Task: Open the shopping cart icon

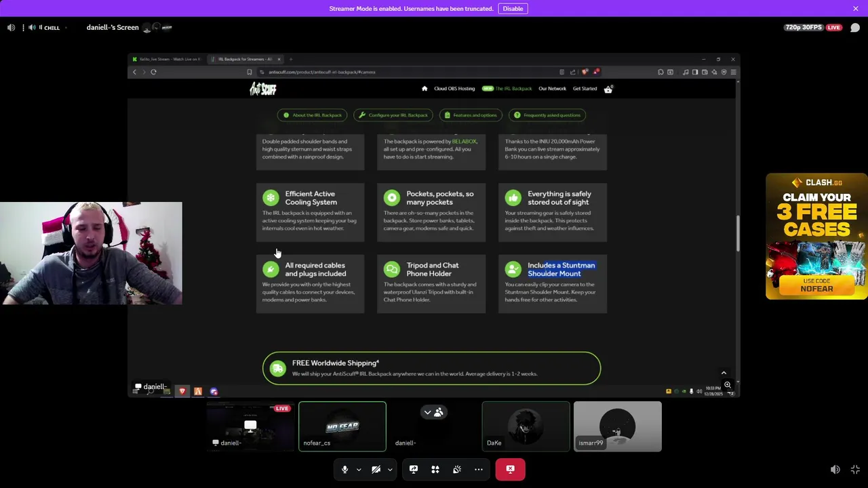Action: [608, 89]
